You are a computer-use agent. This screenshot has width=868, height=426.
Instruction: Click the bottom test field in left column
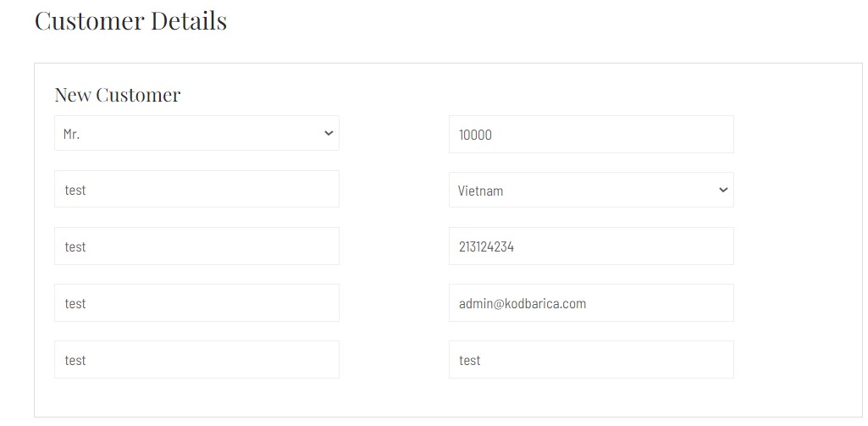pyautogui.click(x=196, y=360)
